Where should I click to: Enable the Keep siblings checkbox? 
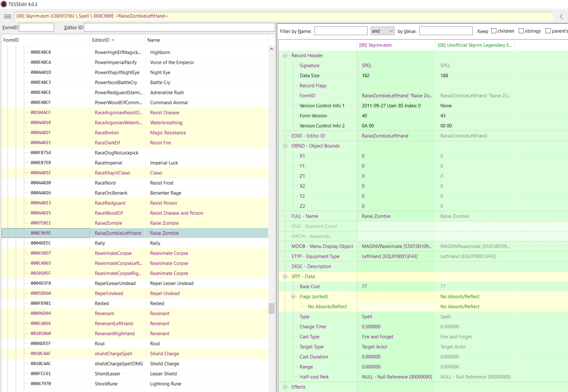coord(521,31)
